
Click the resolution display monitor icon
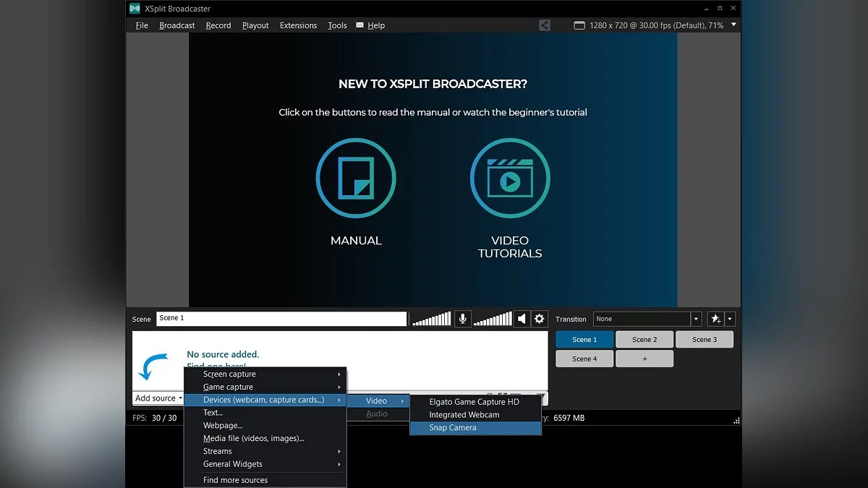[579, 25]
